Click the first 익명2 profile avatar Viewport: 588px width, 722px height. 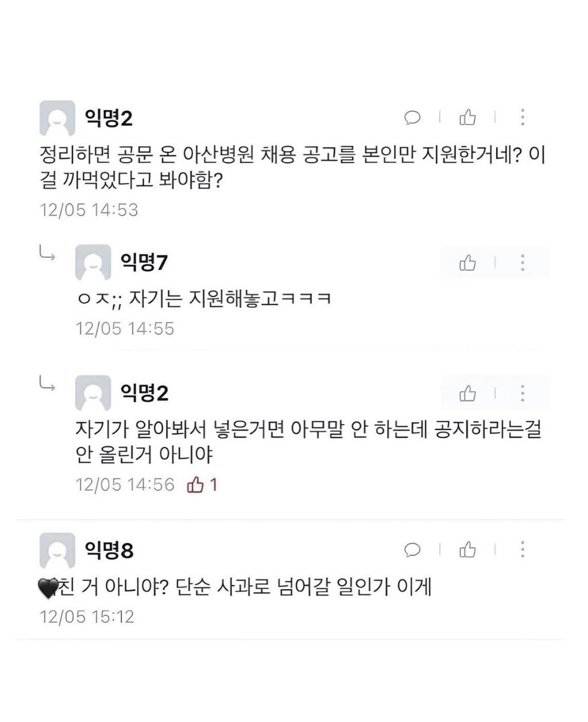tap(57, 118)
